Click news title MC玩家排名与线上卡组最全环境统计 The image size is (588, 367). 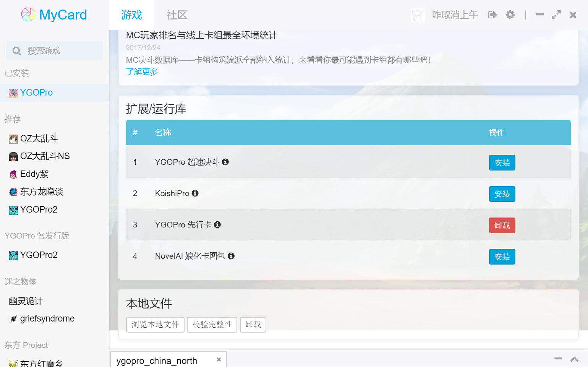202,35
